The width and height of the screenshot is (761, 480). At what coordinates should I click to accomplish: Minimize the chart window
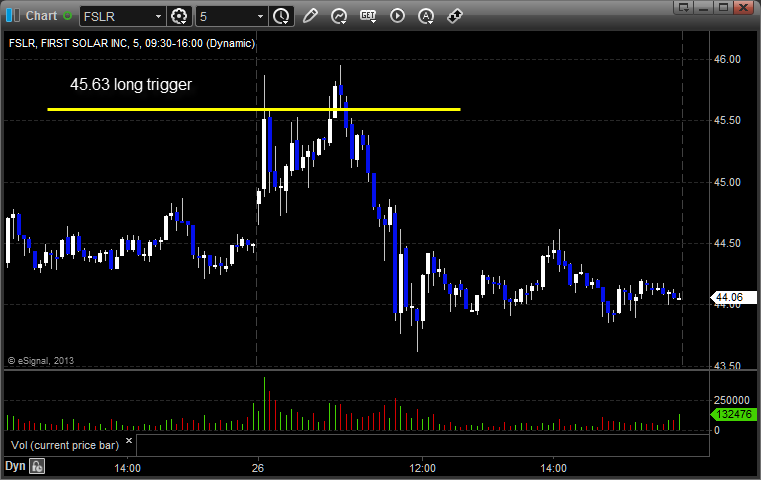[x=704, y=7]
